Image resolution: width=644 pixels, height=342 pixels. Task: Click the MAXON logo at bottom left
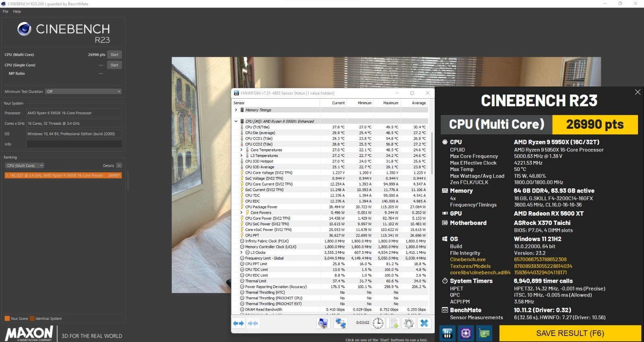(29, 334)
